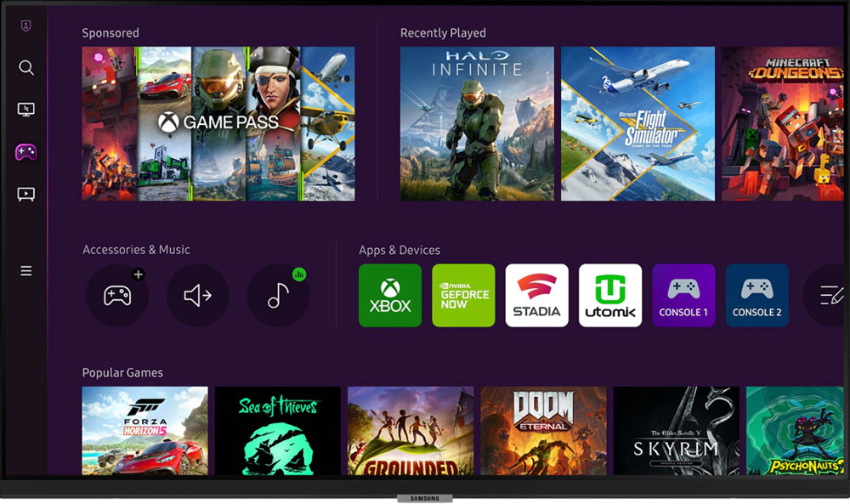Open Minecraft Dungeons from Recently Played
The image size is (850, 504).
pos(783,123)
